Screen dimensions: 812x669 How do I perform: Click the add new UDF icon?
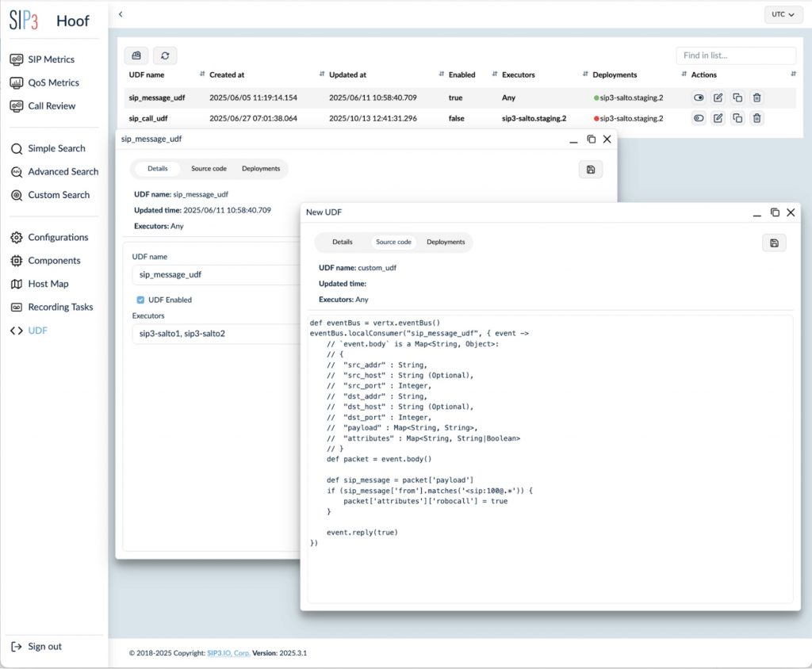pyautogui.click(x=136, y=55)
